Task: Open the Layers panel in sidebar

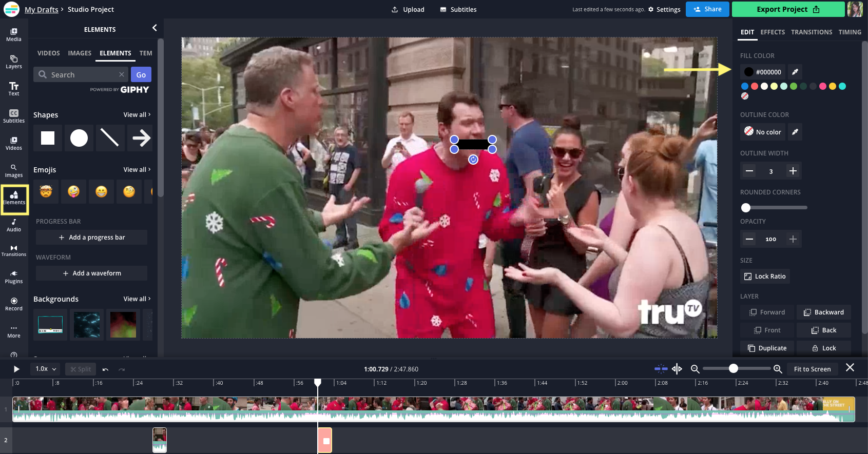Action: (14, 62)
